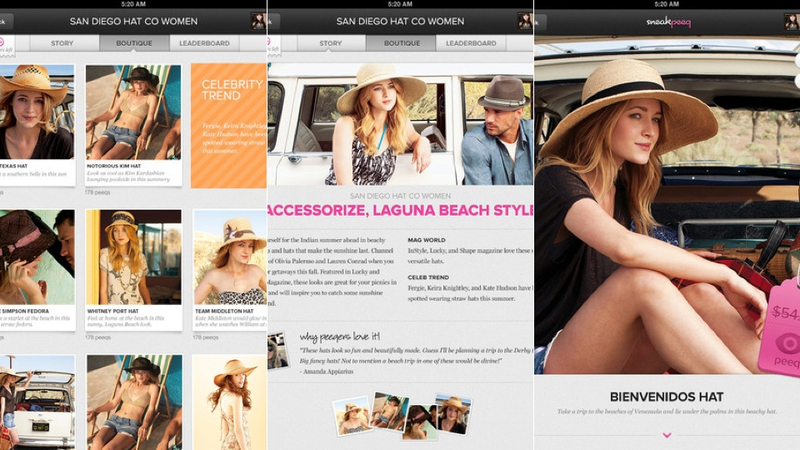Tap the Bienvenidos Hat description text
The height and width of the screenshot is (450, 800).
(667, 411)
